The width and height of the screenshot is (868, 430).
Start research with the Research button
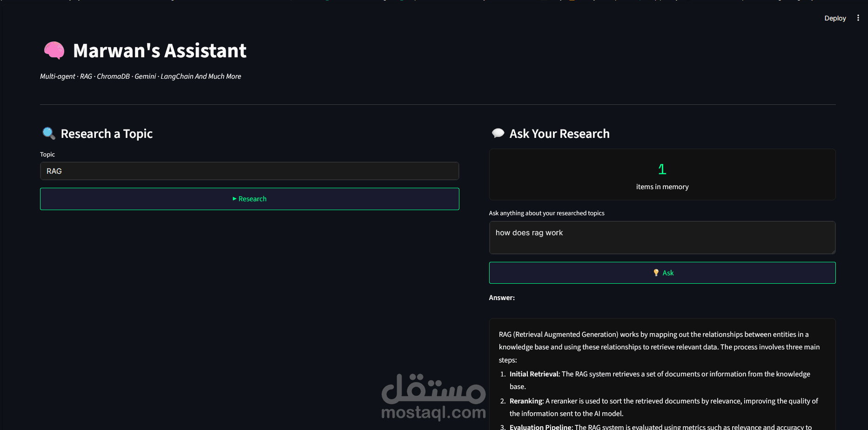point(249,199)
